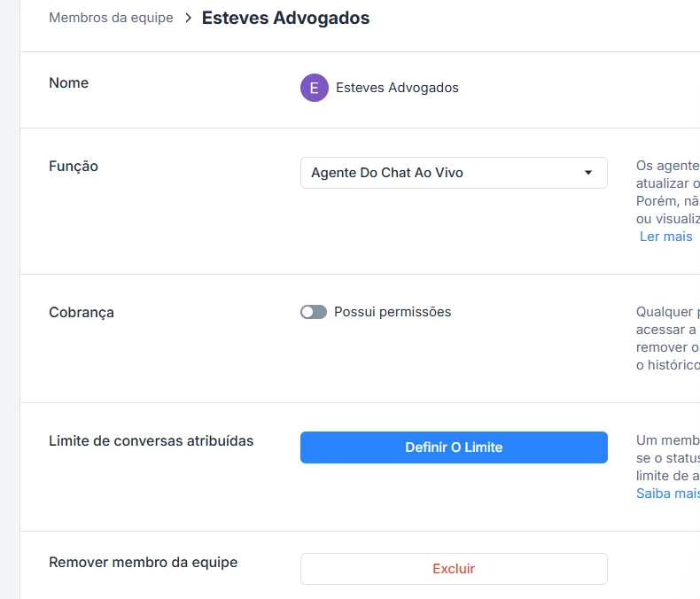This screenshot has height=599, width=700.
Task: Click the purple E avatar icon
Action: [x=315, y=88]
